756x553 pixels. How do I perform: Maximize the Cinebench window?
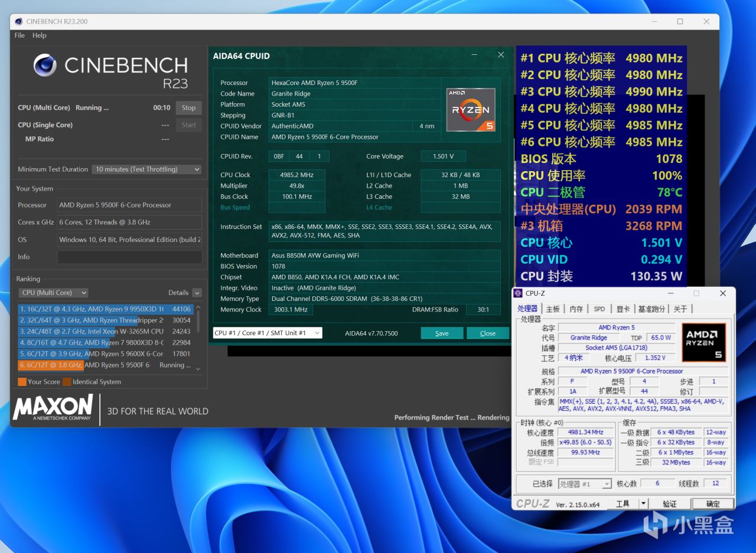680,22
